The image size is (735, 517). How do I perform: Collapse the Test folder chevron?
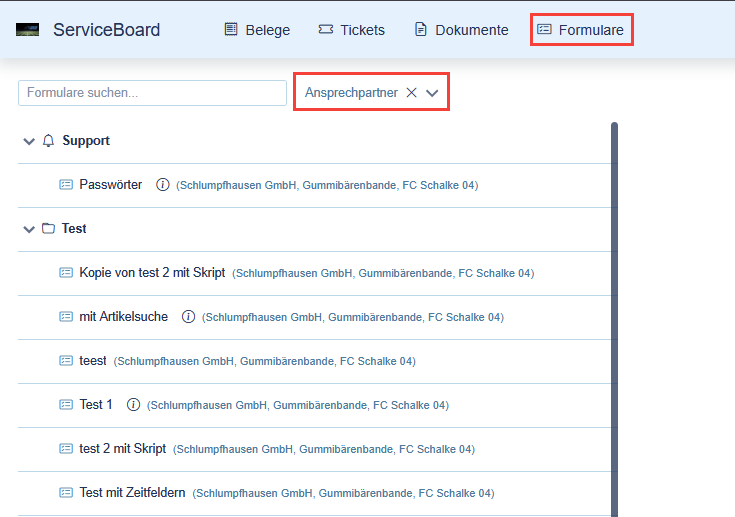pyautogui.click(x=29, y=229)
